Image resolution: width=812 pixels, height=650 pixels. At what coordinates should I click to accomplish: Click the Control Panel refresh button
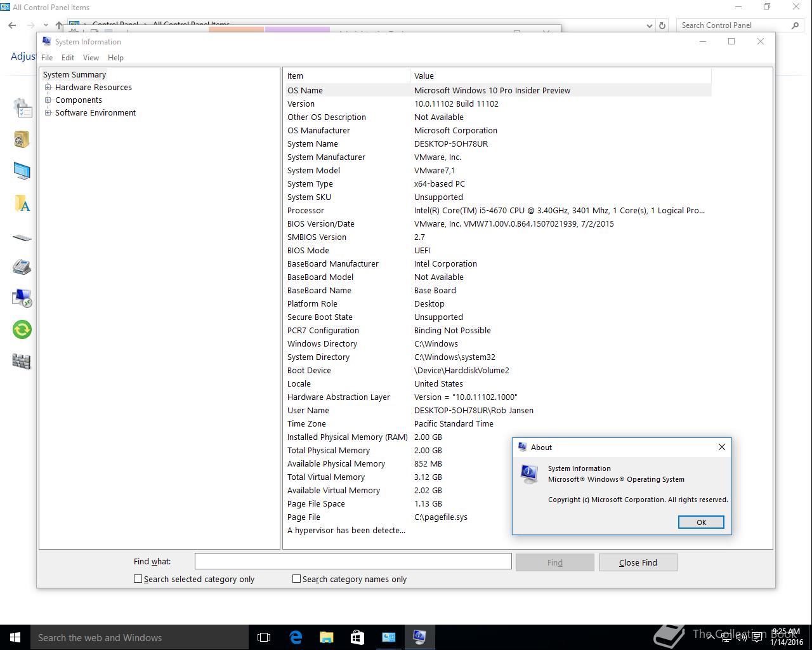coord(662,25)
